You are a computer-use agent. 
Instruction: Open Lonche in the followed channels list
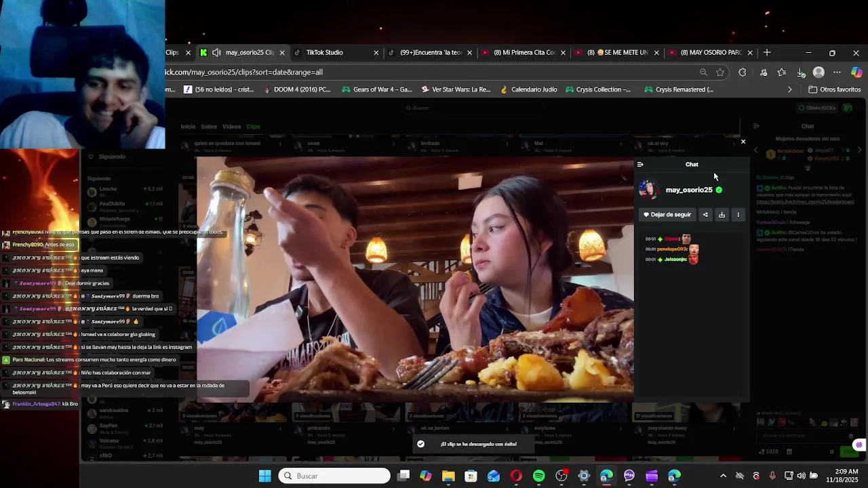click(125, 192)
